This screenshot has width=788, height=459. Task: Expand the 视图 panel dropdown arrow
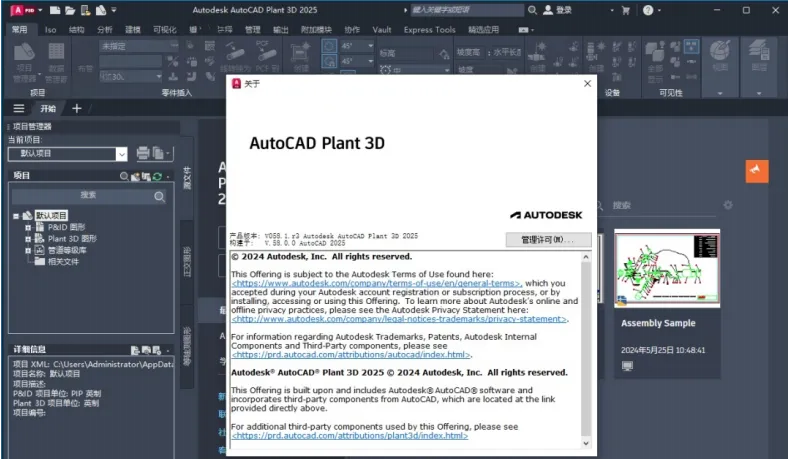click(720, 93)
